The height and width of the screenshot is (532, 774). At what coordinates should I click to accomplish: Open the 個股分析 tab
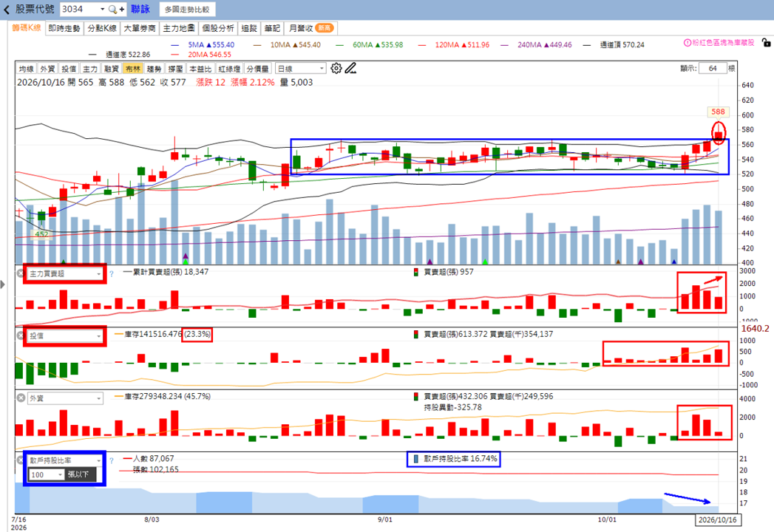pyautogui.click(x=217, y=28)
